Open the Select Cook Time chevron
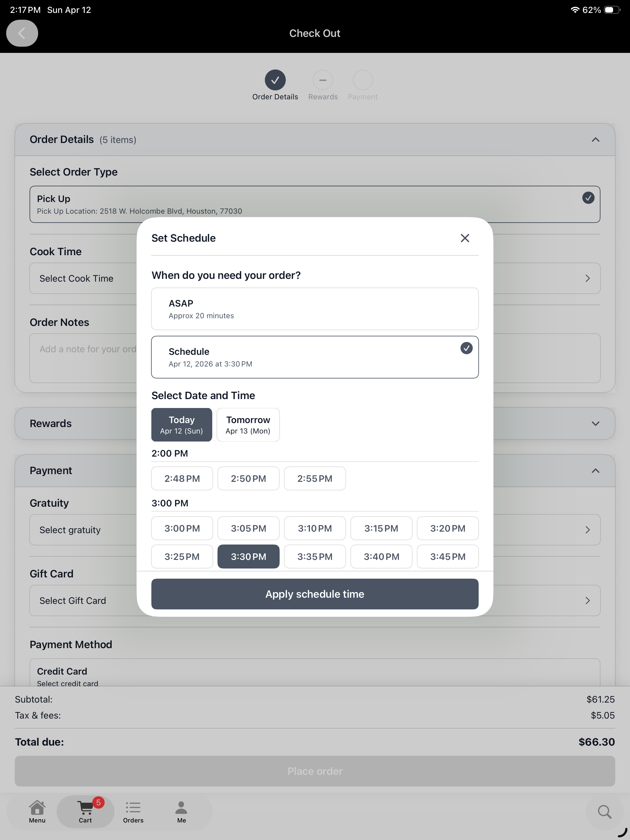 click(x=588, y=278)
